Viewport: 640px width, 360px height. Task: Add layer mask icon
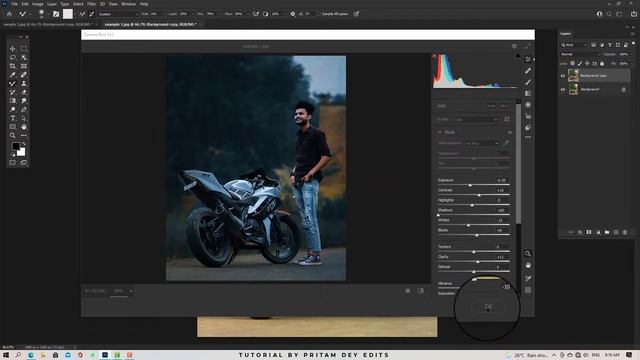click(589, 232)
